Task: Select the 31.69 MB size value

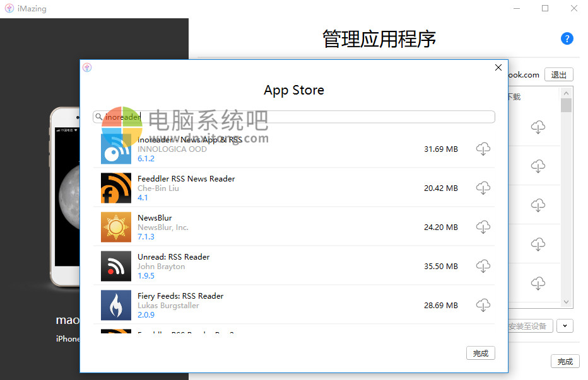Action: pos(440,149)
